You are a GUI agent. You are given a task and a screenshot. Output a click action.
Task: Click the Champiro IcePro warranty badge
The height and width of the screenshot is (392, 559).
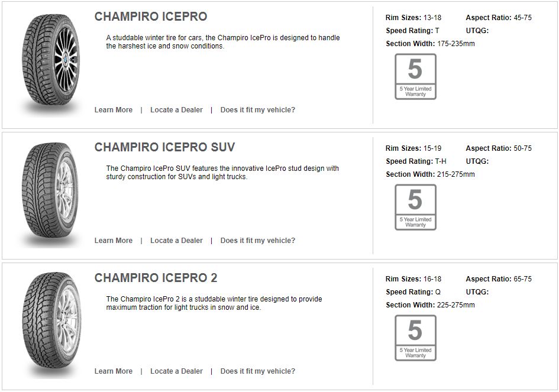pos(415,76)
